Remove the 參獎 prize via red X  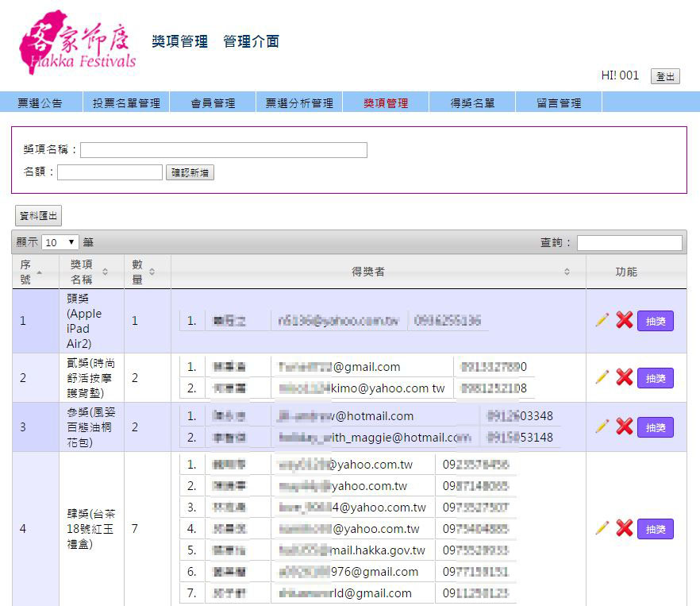(x=625, y=427)
